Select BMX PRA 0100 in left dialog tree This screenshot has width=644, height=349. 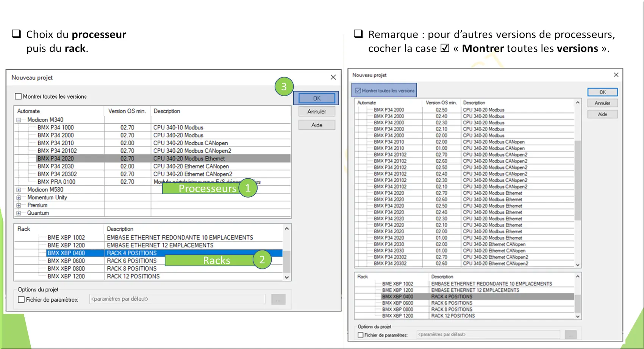(x=56, y=182)
